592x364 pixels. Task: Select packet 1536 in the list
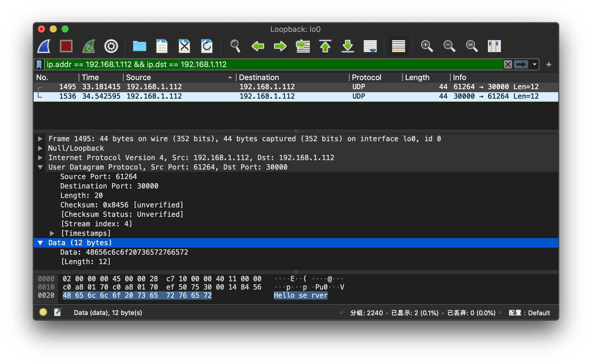[x=296, y=96]
